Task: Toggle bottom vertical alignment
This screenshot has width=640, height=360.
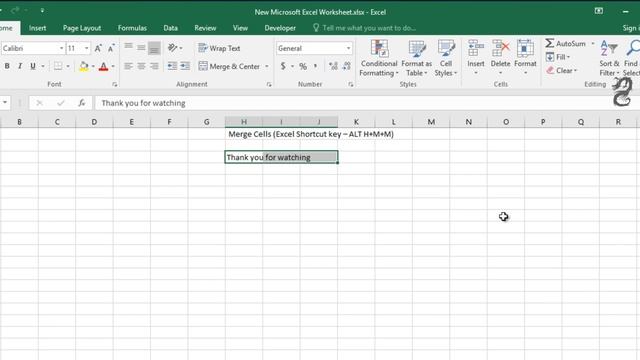Action: pos(154,48)
